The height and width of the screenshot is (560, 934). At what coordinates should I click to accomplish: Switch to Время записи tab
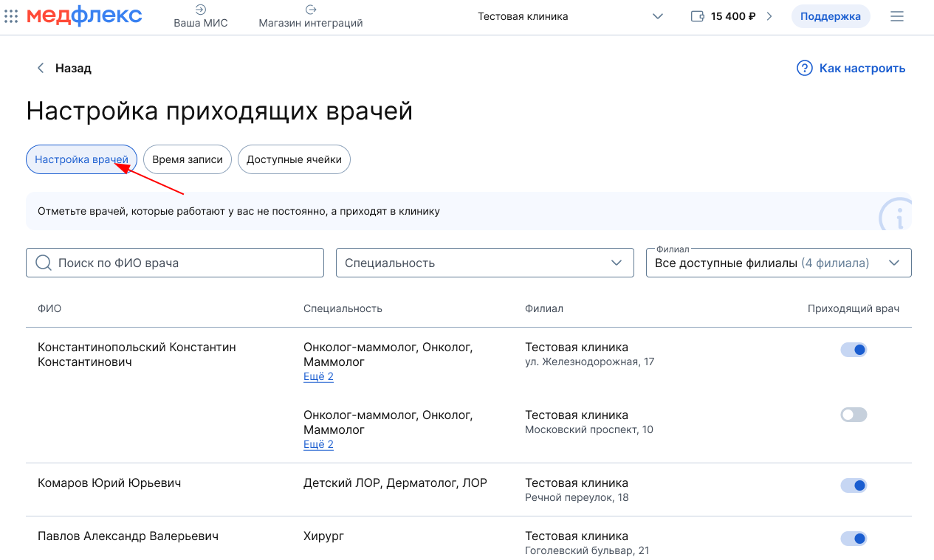tap(188, 159)
